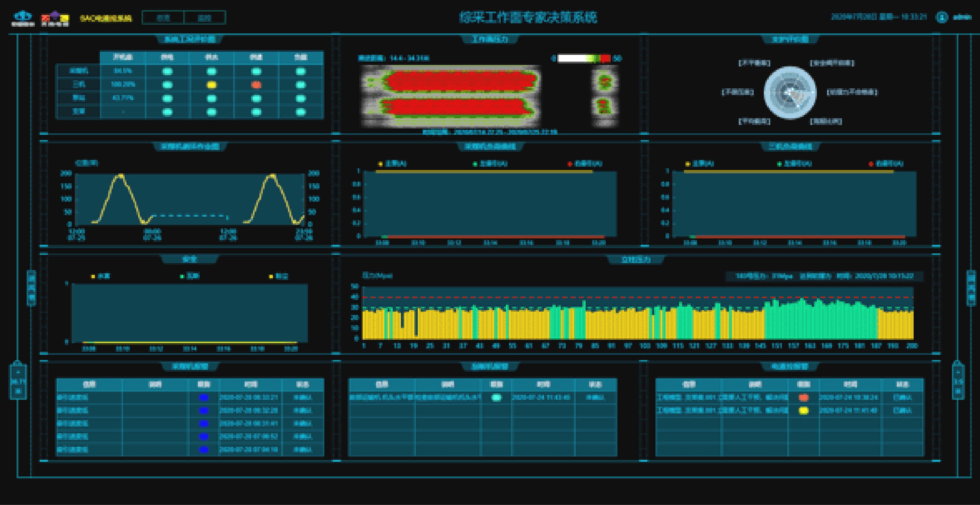Image resolution: width=980 pixels, height=505 pixels.
Task: Select the right tab in the header tab pair
Action: tap(204, 18)
